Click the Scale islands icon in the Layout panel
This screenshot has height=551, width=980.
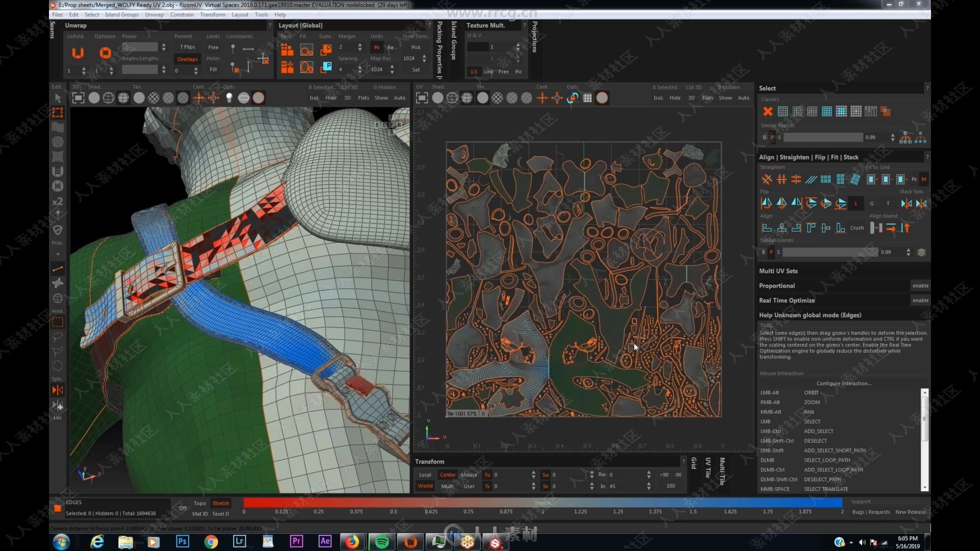pos(326,49)
